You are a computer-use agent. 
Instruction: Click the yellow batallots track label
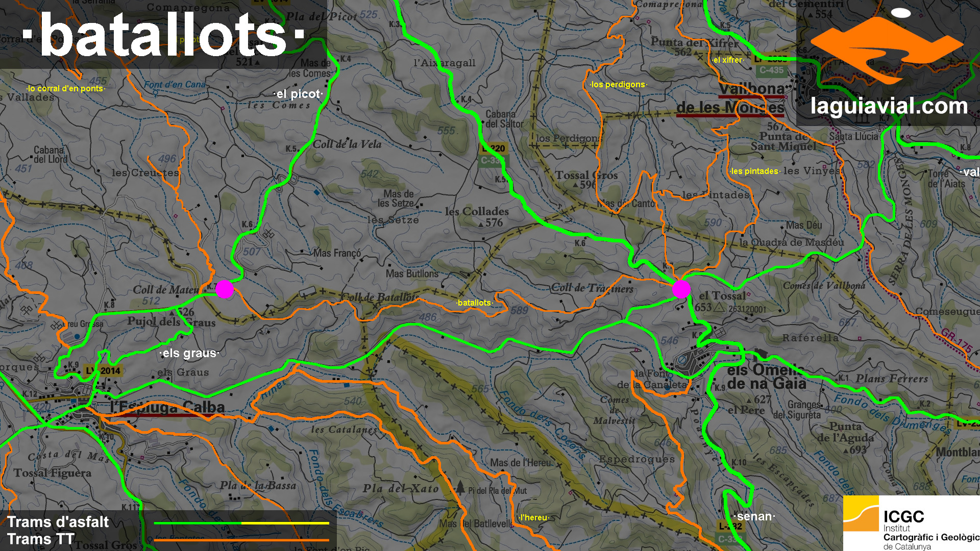pos(474,303)
